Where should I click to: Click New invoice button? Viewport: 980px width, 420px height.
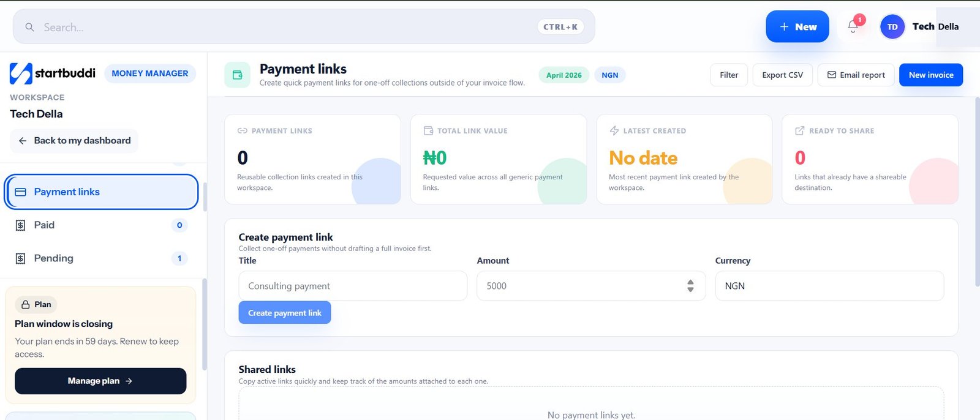931,75
